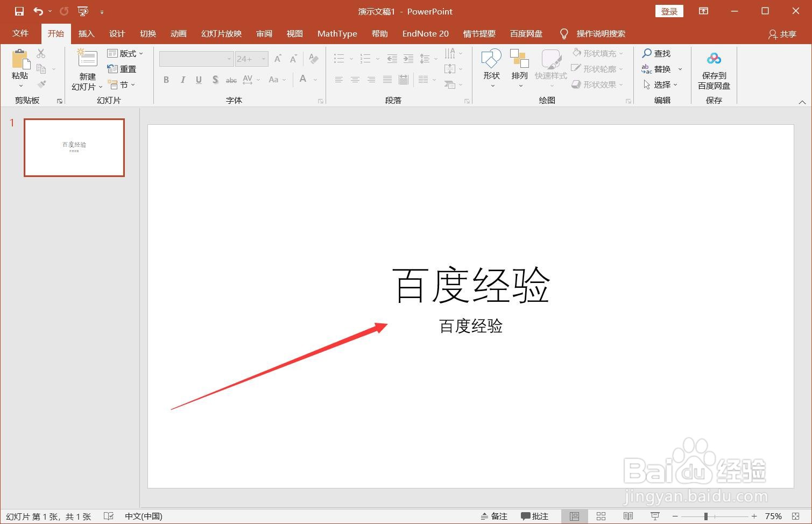Open Shape Fill 形状填充 dropdown
The height and width of the screenshot is (524, 812).
coord(597,53)
